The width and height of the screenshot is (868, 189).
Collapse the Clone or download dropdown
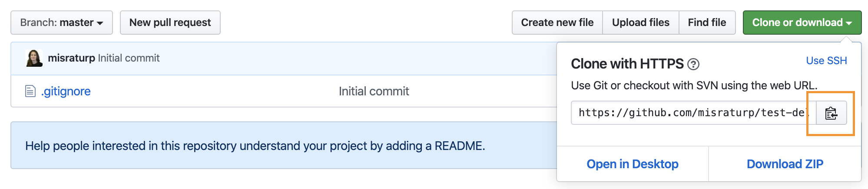tap(802, 23)
